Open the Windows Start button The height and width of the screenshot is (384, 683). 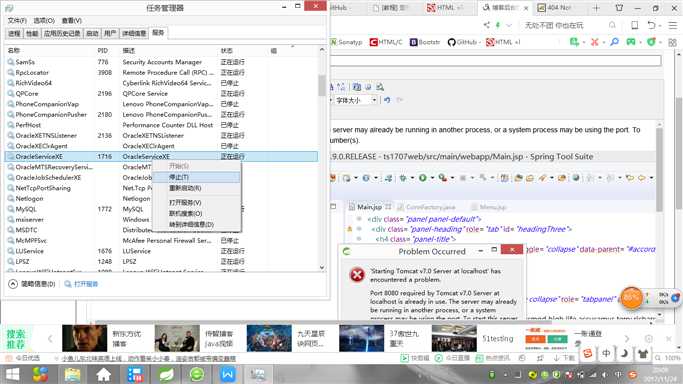(12, 374)
